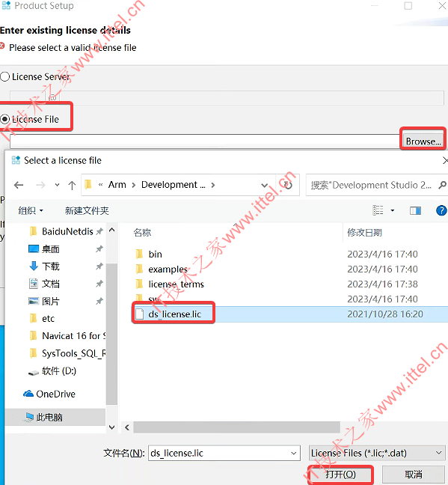Go up one folder level
The height and width of the screenshot is (485, 448).
(72, 185)
